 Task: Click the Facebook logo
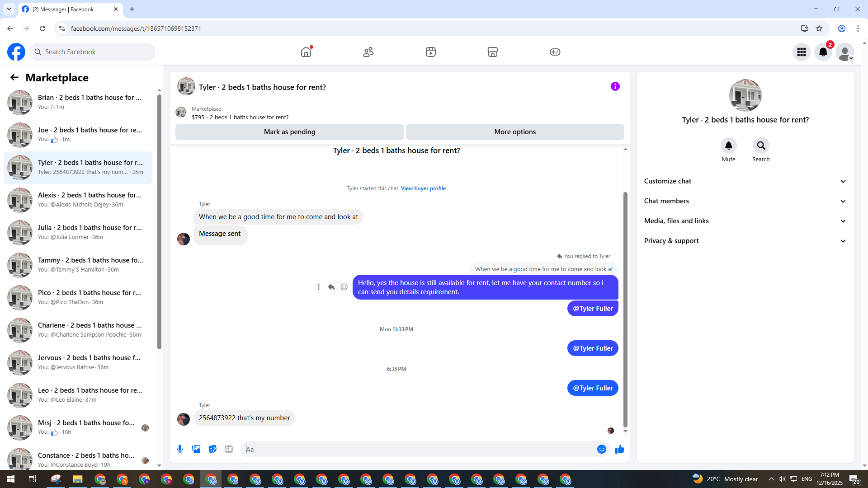[16, 52]
